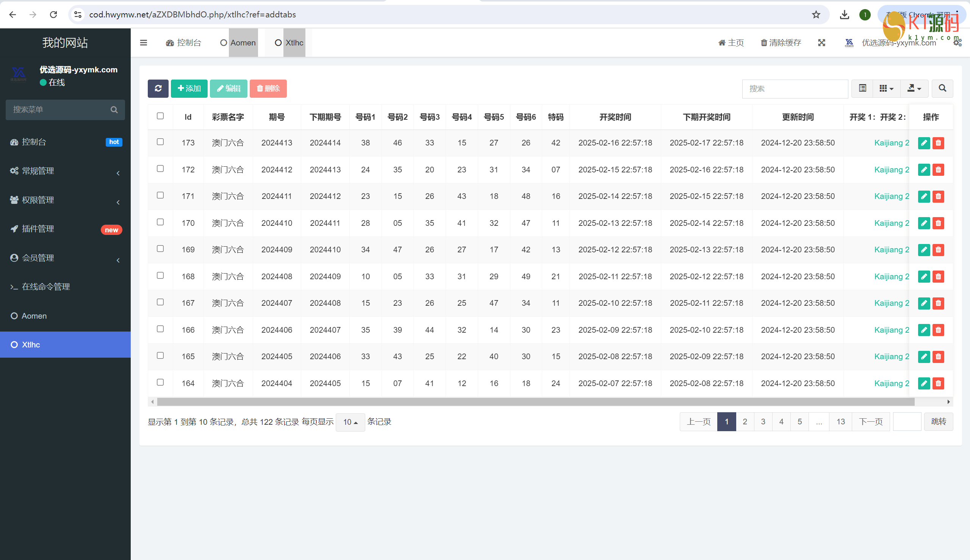Viewport: 970px width, 560px height.
Task: Click the 添加 add button
Action: click(189, 88)
